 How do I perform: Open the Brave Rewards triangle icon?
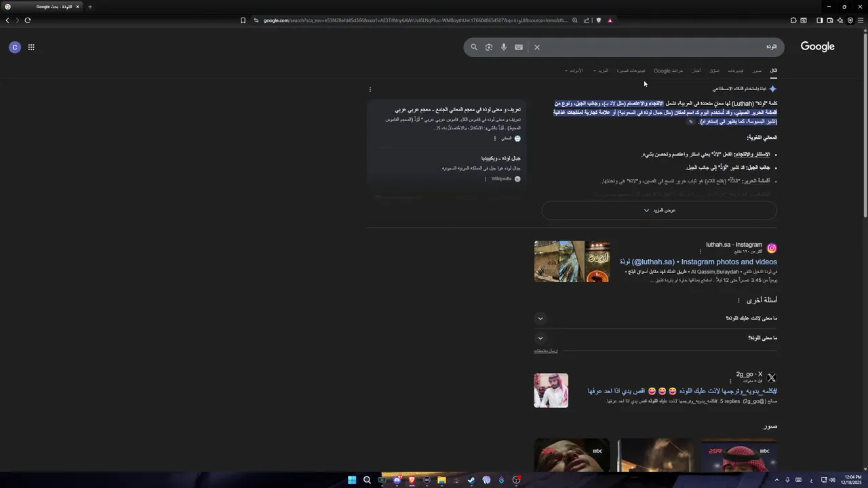point(610,20)
